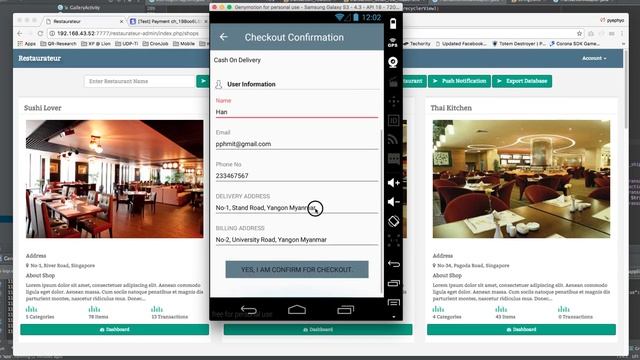Reload the browser page
This screenshot has width=640, height=360.
pyautogui.click(x=40, y=33)
